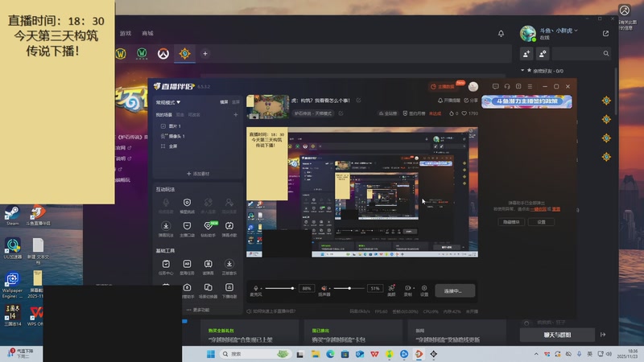The width and height of the screenshot is (644, 362).
Task: Select the Hearthstone game tab
Action: [185, 54]
